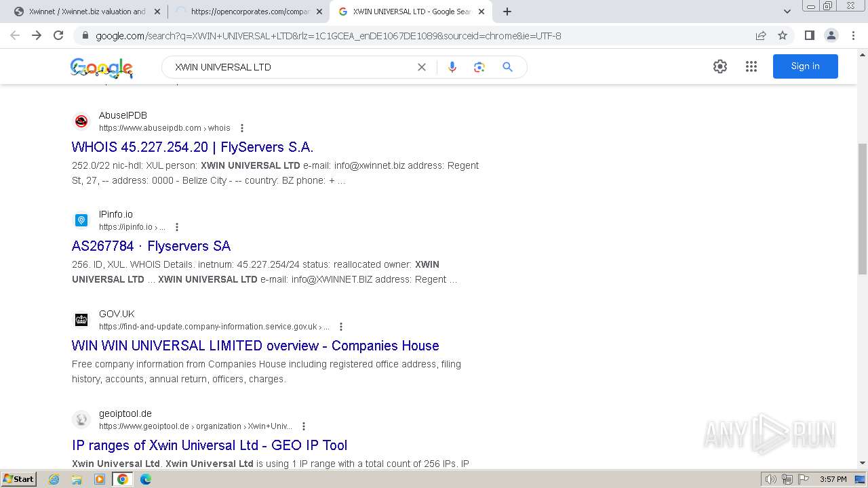Close the Google Search tab
The height and width of the screenshot is (488, 868).
[x=481, y=12]
